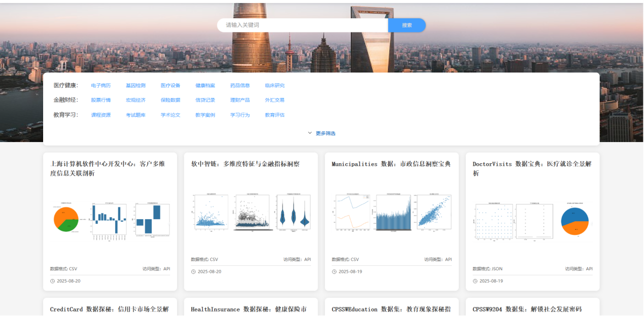Click the 上海计算机软件中心 card chart thumbnail
This screenshot has height=316, width=644.
[x=111, y=221]
